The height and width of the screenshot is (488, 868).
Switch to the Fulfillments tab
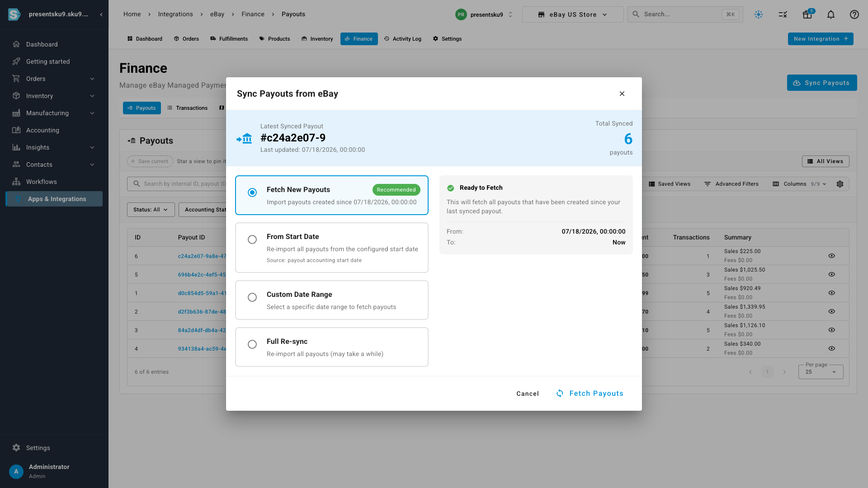coord(229,39)
